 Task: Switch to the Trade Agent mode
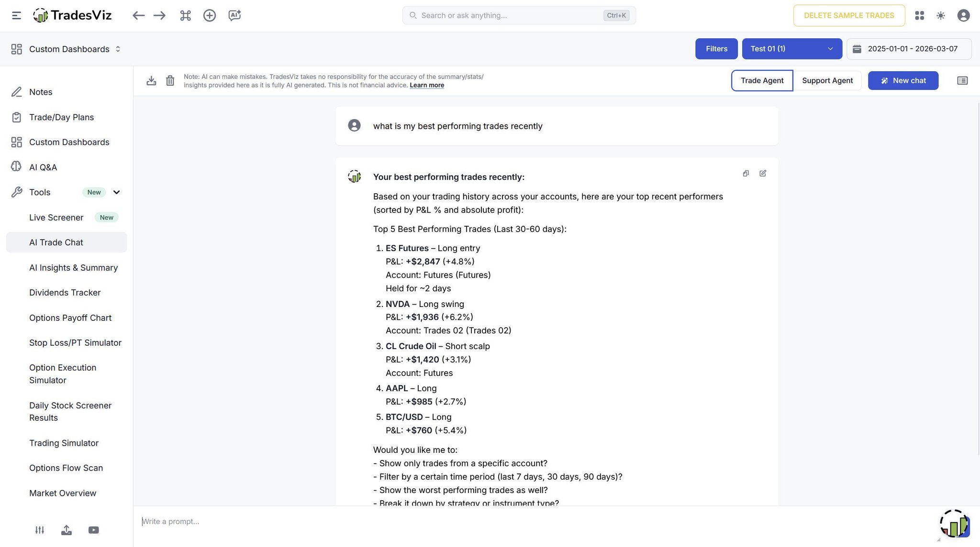pyautogui.click(x=762, y=80)
